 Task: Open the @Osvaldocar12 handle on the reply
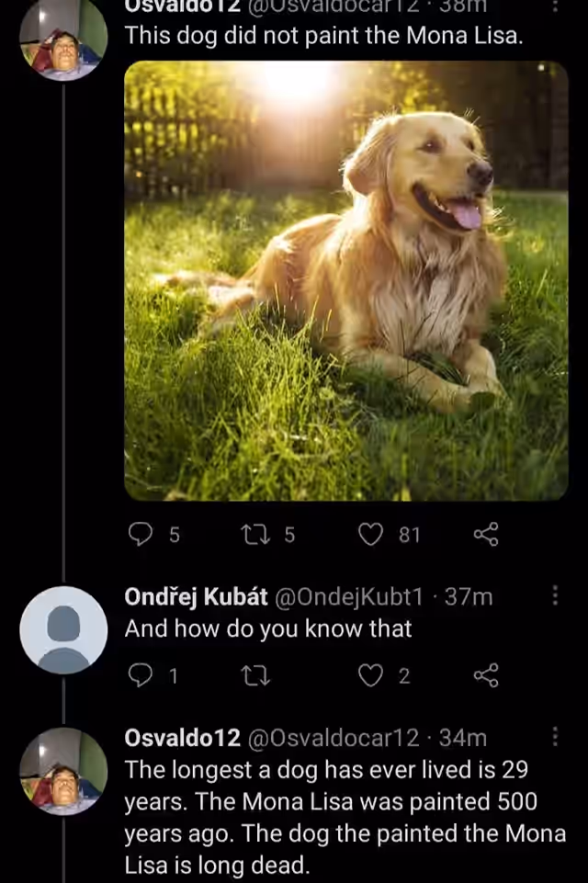334,738
